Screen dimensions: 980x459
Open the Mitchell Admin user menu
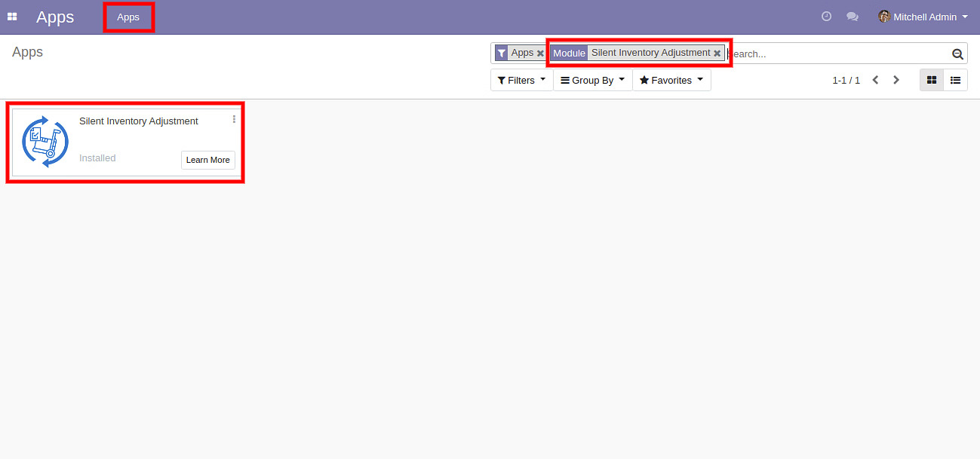click(923, 17)
